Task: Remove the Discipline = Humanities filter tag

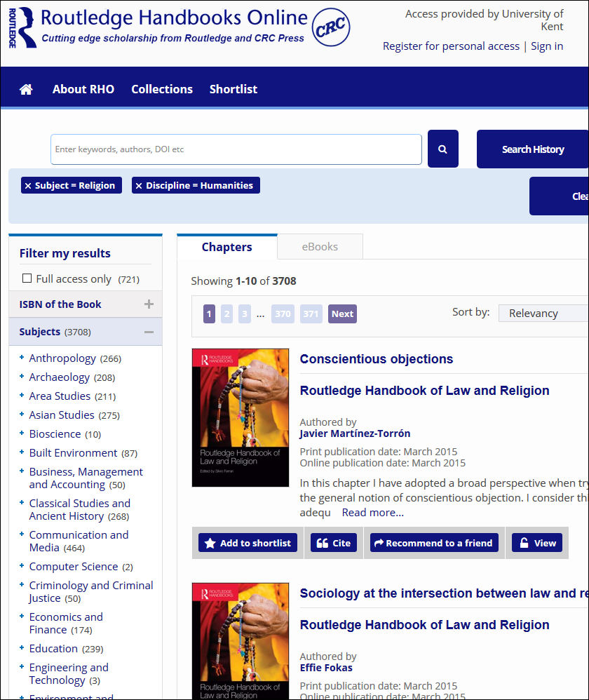Action: point(139,186)
